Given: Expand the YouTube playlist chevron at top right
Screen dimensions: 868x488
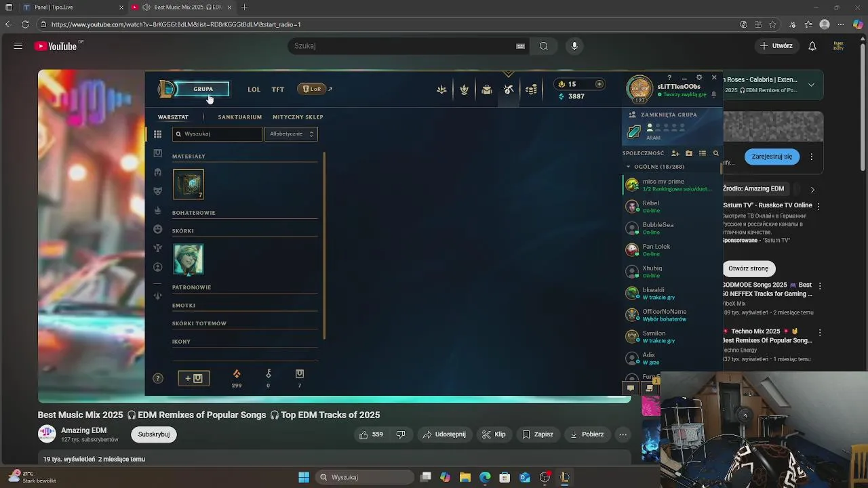Looking at the screenshot, I should [811, 85].
